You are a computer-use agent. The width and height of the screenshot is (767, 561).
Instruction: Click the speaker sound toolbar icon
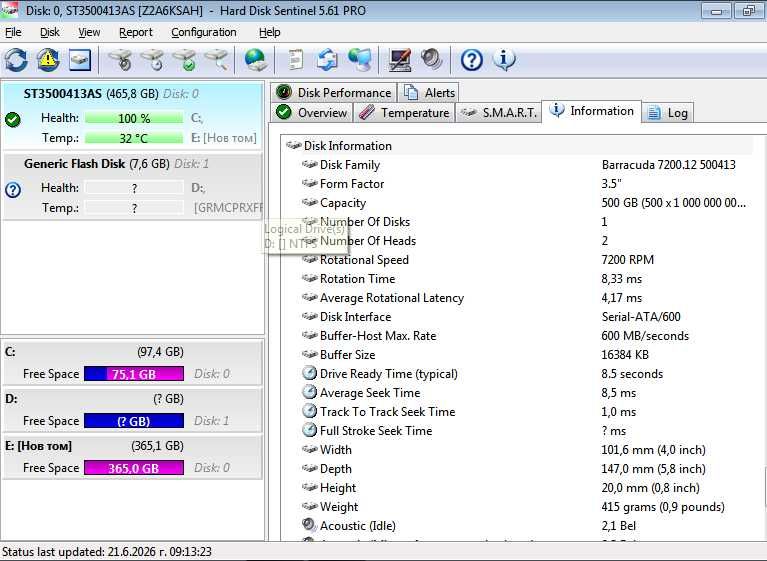[x=431, y=60]
